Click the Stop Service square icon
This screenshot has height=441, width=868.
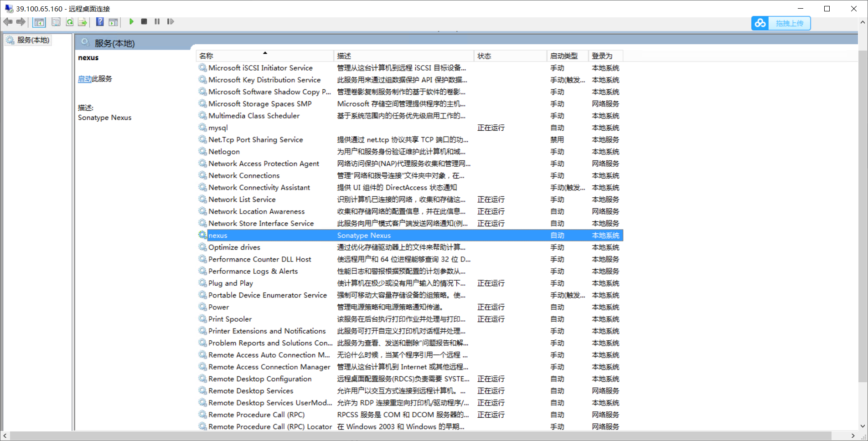pos(144,21)
